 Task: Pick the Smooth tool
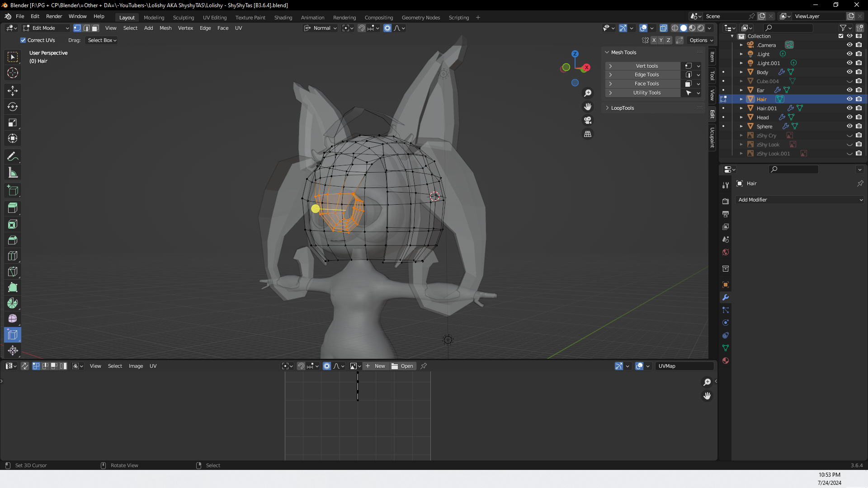13,319
